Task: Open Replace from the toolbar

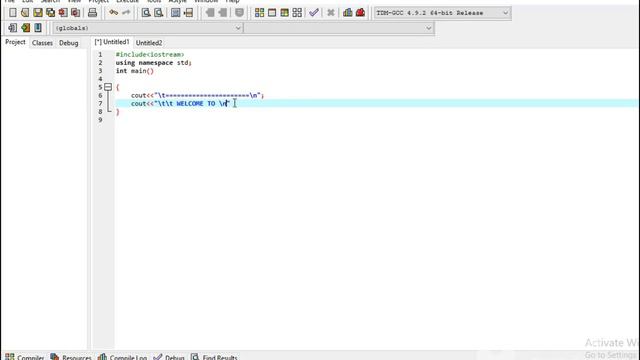Action: point(158,13)
